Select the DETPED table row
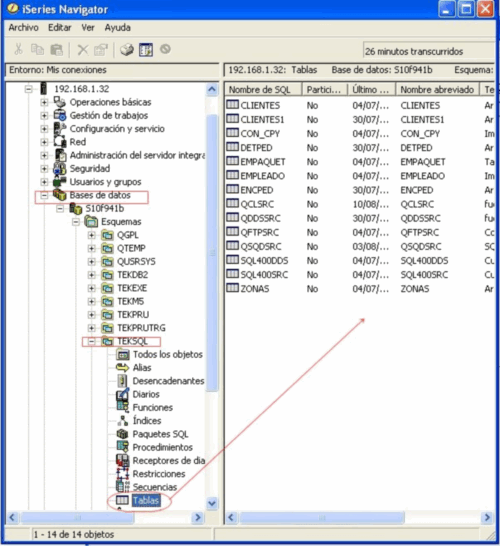The width and height of the screenshot is (500, 546). coord(360,148)
